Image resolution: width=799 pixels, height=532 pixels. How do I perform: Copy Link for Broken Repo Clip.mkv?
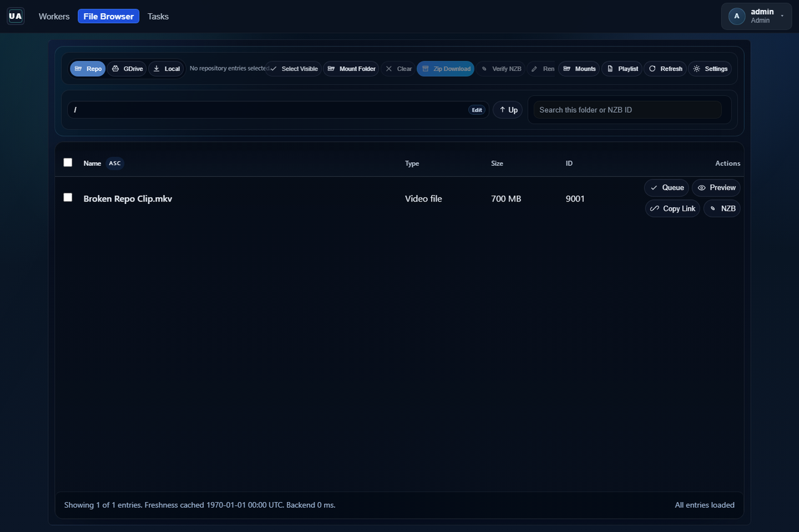[x=672, y=209]
